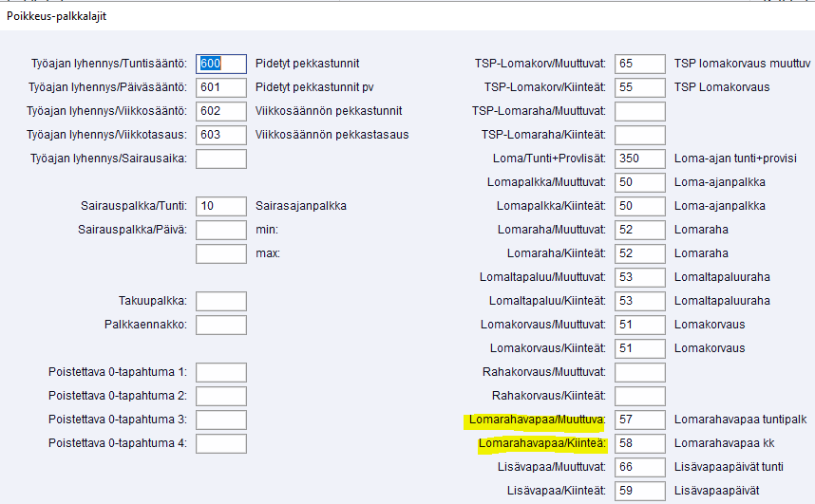The image size is (815, 504).
Task: Click the empty Rahakorvaus/Muuttuvat field
Action: pyautogui.click(x=639, y=372)
